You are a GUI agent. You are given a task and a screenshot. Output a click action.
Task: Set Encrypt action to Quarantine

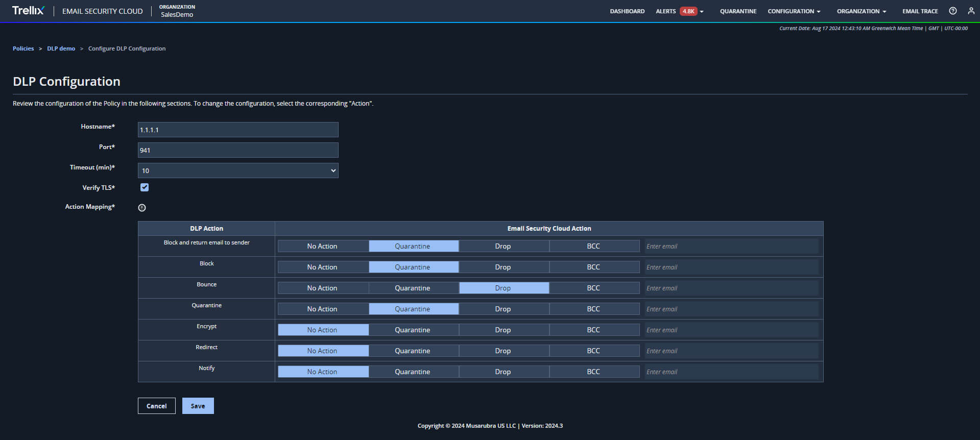coord(413,330)
